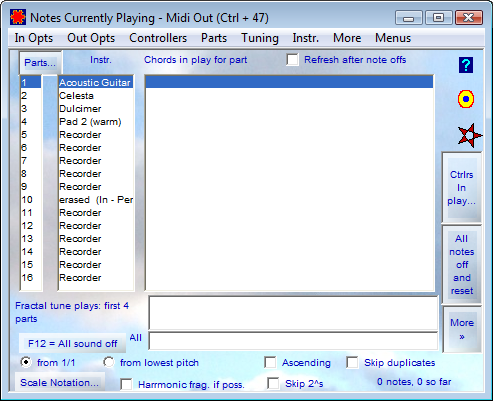Select Recorder for part 16
This screenshot has width=493, height=401.
tap(96, 278)
